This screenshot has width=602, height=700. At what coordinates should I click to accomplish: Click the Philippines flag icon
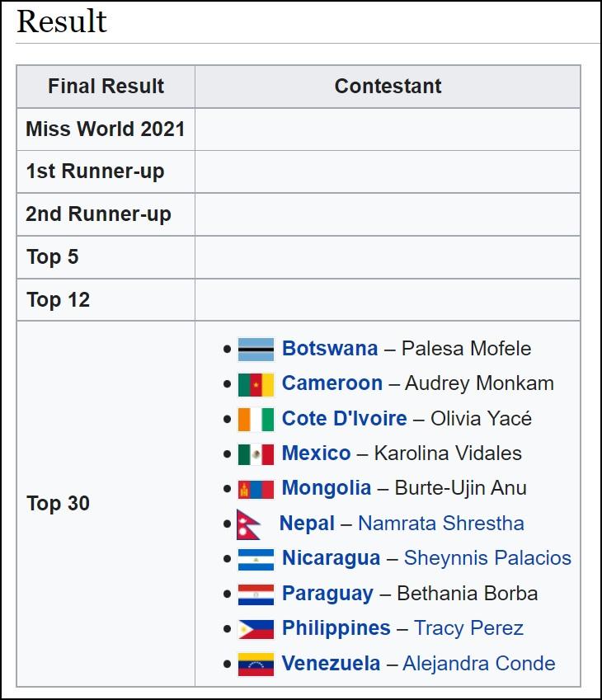[256, 629]
